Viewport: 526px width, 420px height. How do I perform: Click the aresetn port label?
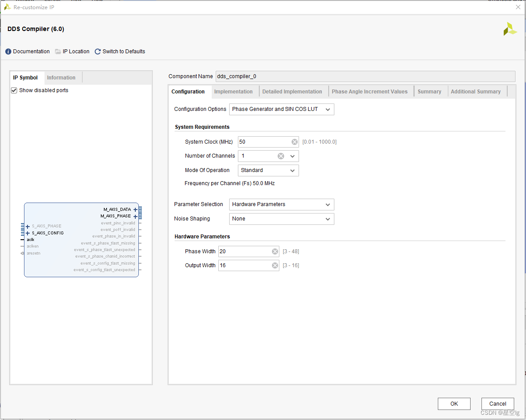(x=34, y=253)
